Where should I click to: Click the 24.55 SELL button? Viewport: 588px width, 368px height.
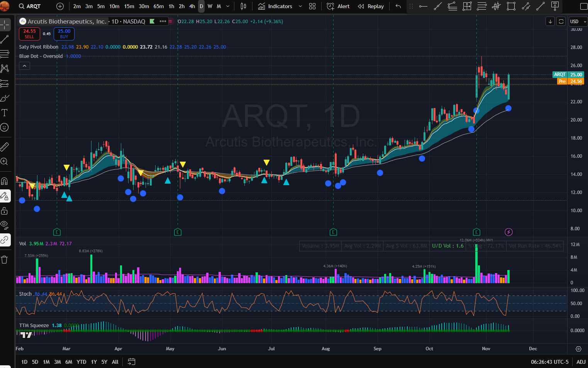tap(29, 34)
